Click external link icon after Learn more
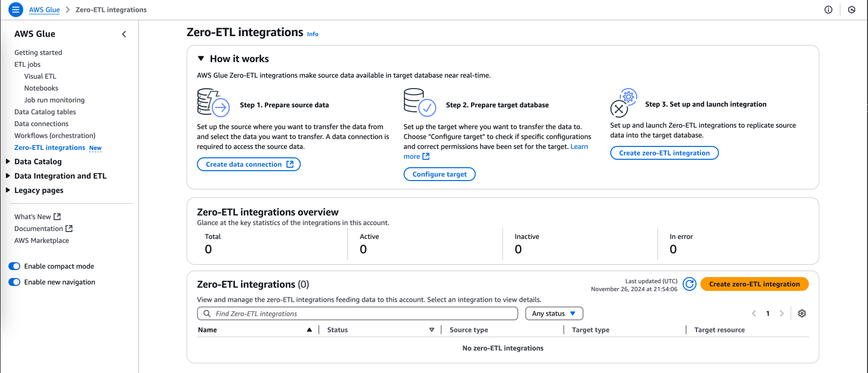868x373 pixels. (x=426, y=156)
